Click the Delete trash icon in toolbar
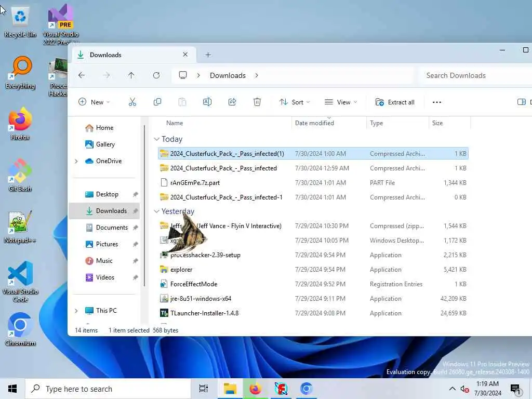 [x=257, y=102]
